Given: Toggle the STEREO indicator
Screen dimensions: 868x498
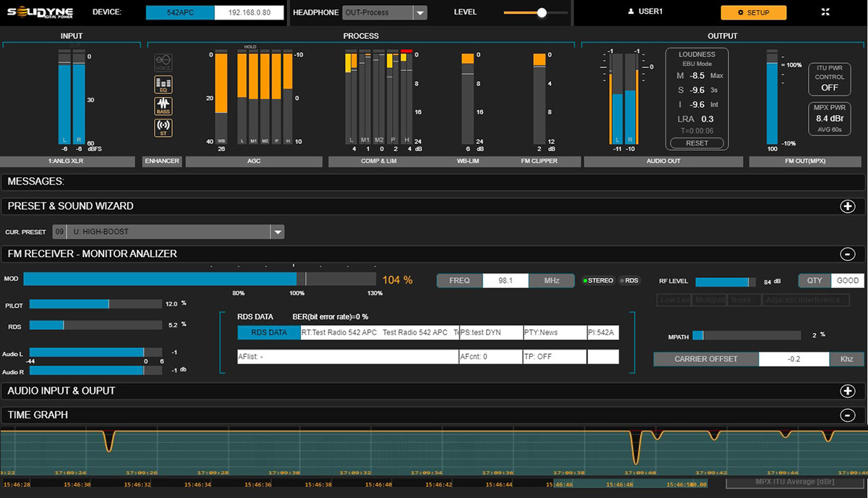Looking at the screenshot, I should (597, 280).
